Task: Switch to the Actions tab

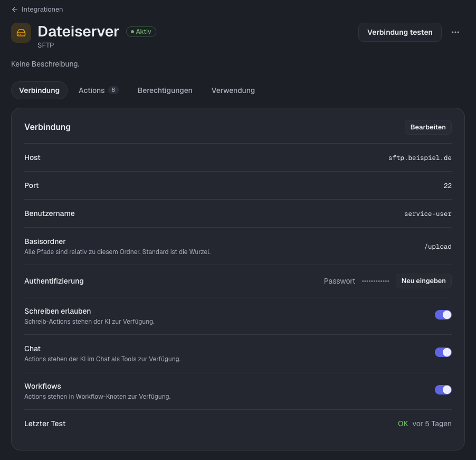Action: pos(98,90)
